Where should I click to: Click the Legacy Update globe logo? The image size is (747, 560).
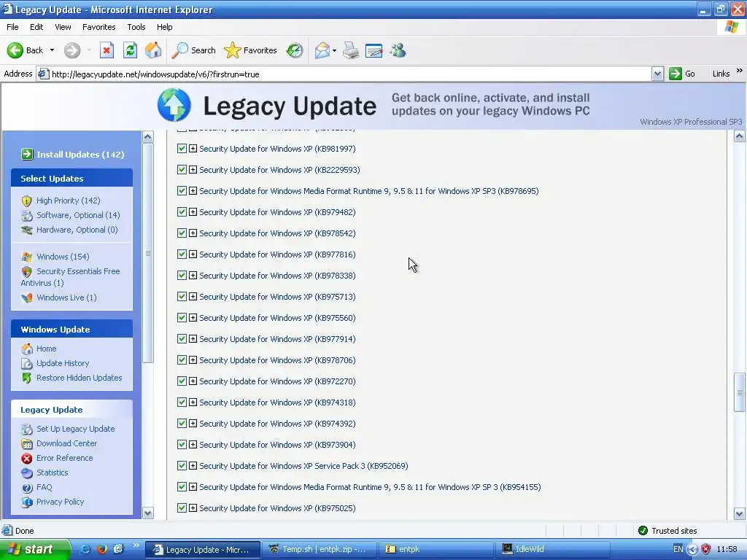174,105
